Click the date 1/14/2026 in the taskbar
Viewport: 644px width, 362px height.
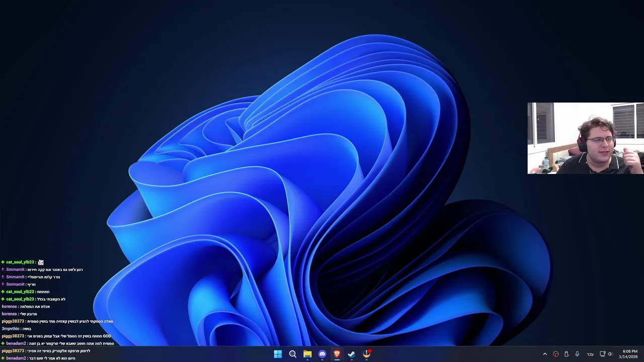628,357
